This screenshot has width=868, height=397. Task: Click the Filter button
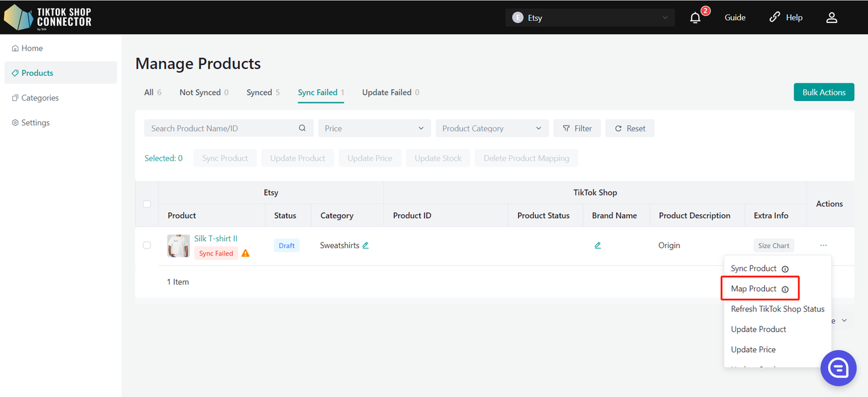pos(577,128)
